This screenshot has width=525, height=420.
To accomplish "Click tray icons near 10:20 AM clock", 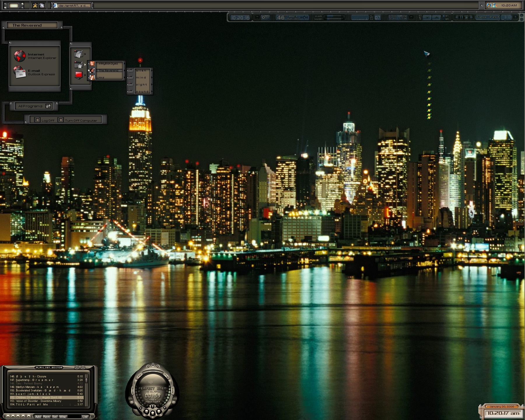I will pos(491,5).
